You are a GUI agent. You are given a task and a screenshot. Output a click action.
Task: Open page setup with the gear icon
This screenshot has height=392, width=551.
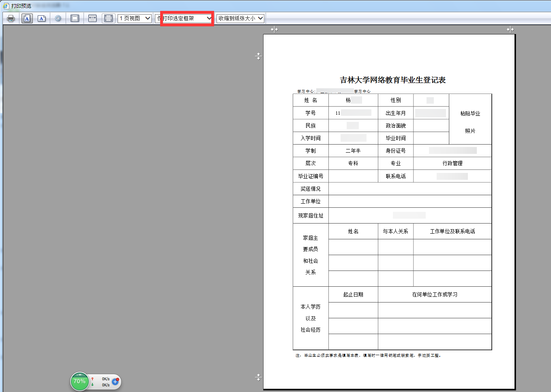click(x=58, y=18)
